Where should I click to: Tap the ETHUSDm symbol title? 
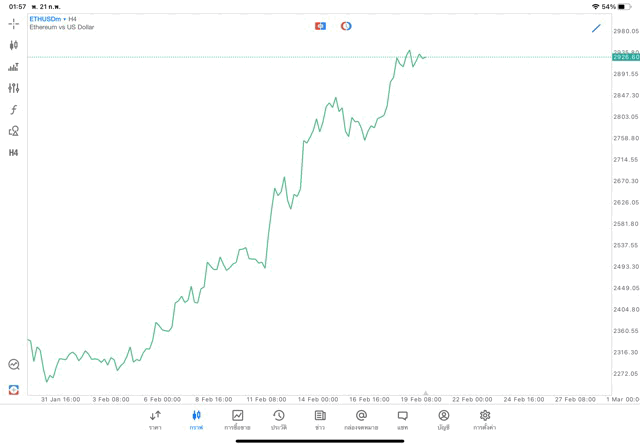45,19
